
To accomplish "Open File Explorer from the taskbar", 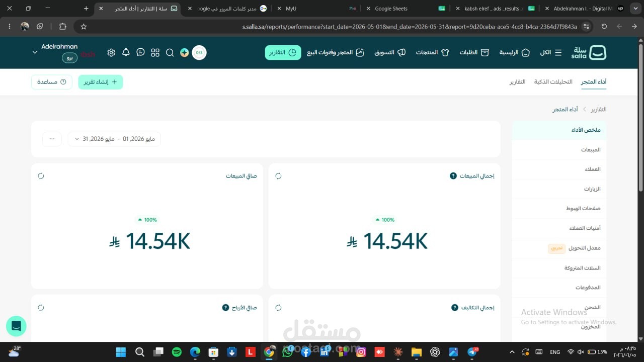I will (416, 352).
